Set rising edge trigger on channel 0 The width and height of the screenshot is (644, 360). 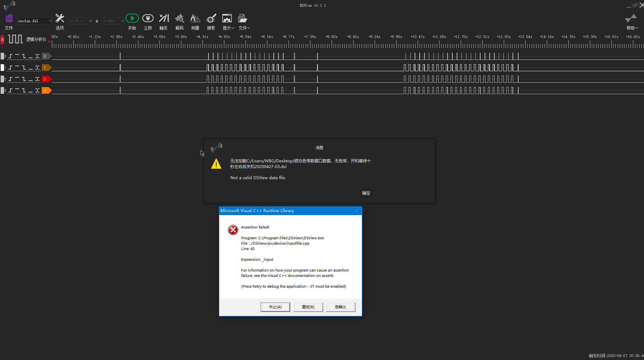(10, 56)
